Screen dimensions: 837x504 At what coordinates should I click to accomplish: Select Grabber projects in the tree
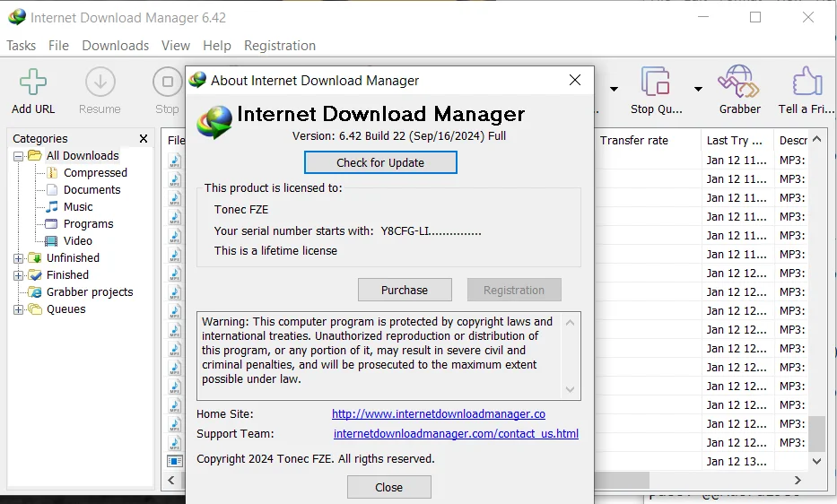(x=90, y=292)
